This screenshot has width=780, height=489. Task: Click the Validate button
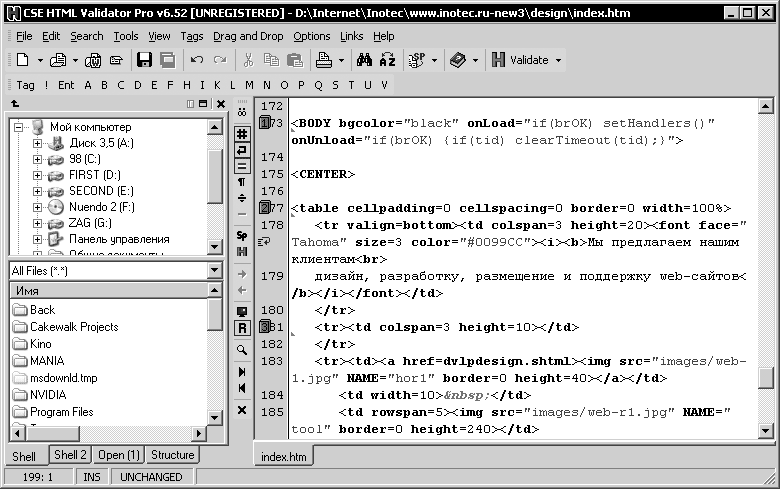520,60
